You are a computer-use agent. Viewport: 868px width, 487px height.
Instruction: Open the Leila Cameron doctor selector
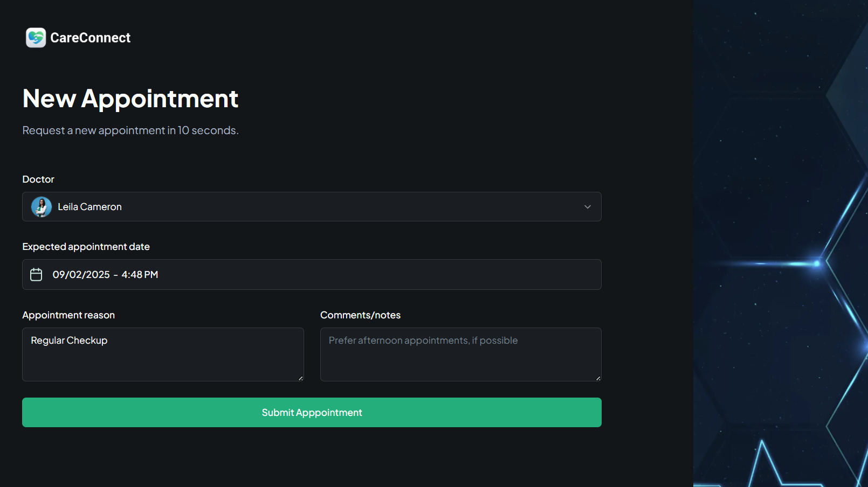pos(312,207)
